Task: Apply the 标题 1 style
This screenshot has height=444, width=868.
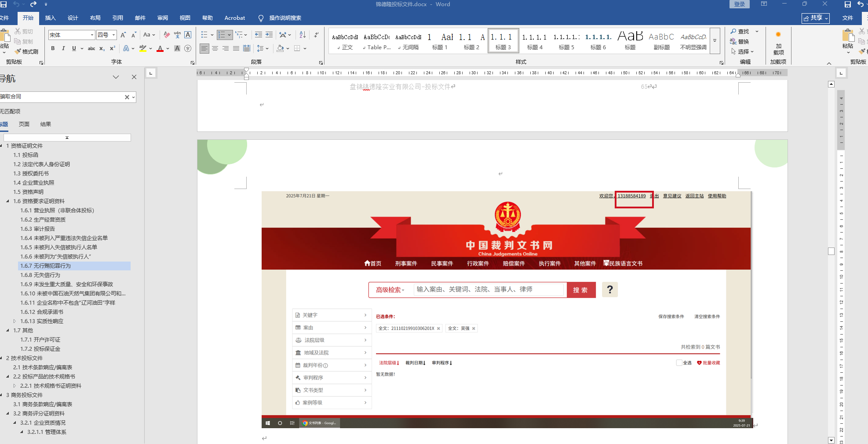Action: point(440,40)
